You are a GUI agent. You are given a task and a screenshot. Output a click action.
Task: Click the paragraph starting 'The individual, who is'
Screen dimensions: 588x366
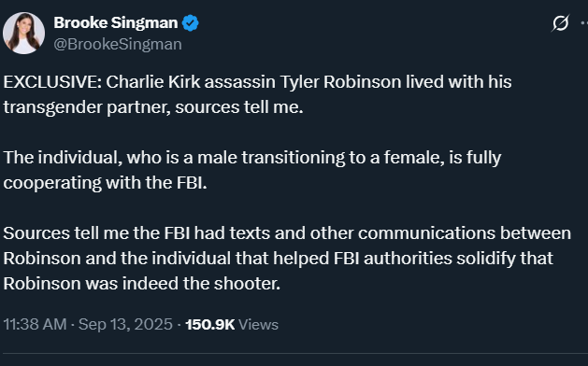pos(252,170)
